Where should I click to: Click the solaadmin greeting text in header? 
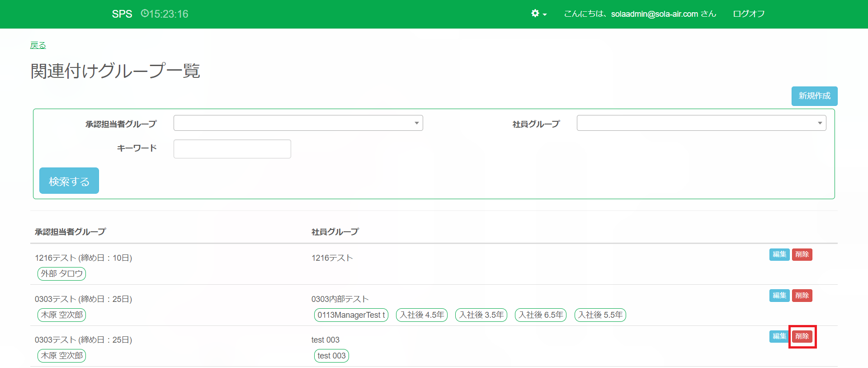[640, 14]
